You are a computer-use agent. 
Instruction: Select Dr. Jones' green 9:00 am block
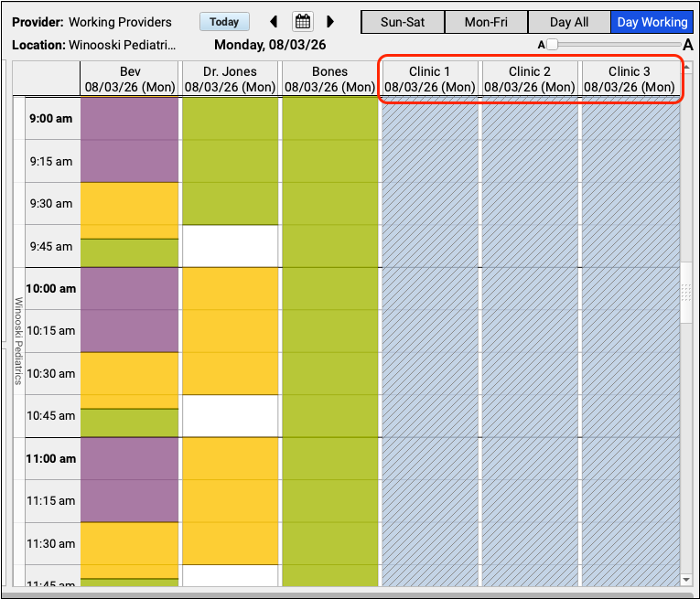pos(230,161)
